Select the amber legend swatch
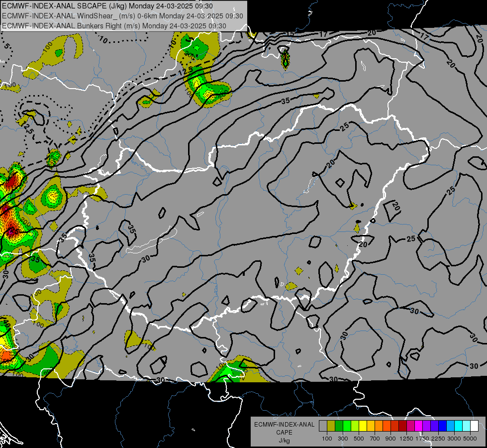Viewport: 487px width, 448px height. pyautogui.click(x=371, y=426)
